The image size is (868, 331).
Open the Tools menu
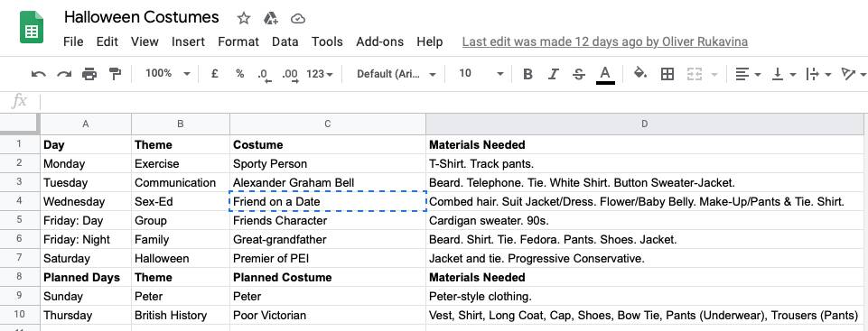tap(327, 42)
